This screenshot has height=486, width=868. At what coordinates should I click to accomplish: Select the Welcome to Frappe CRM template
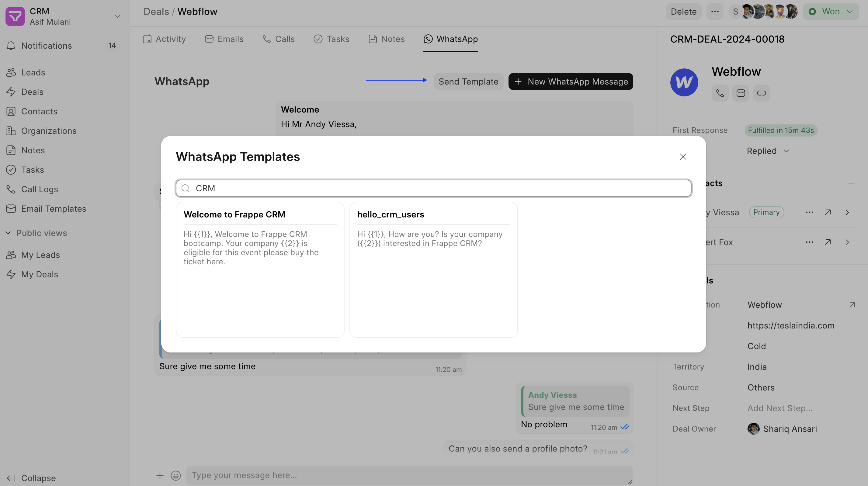tap(260, 270)
